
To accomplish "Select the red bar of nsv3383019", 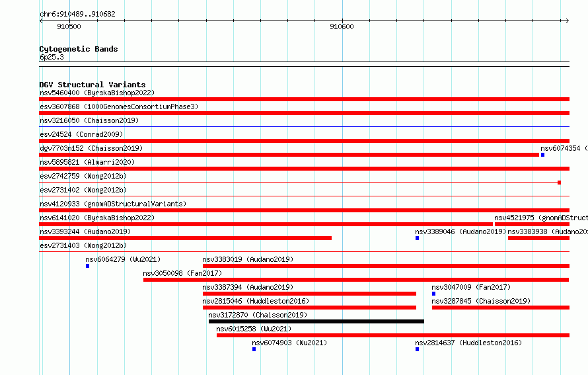I will tap(386, 266).
